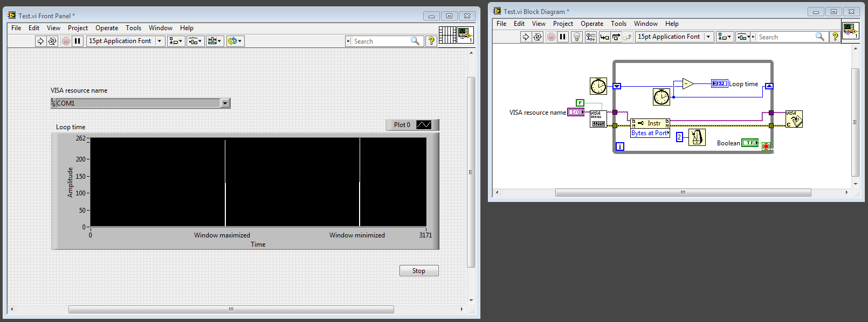This screenshot has width=868, height=322.
Task: Click Pause button in Front Panel toolbar
Action: pyautogui.click(x=78, y=41)
